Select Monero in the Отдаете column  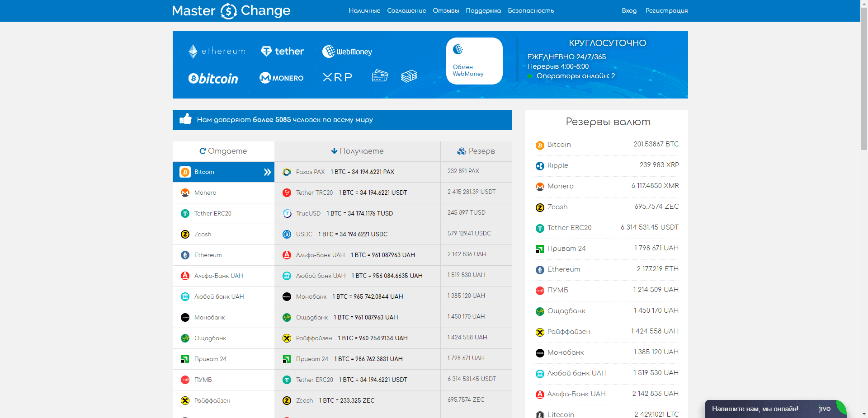coord(206,193)
